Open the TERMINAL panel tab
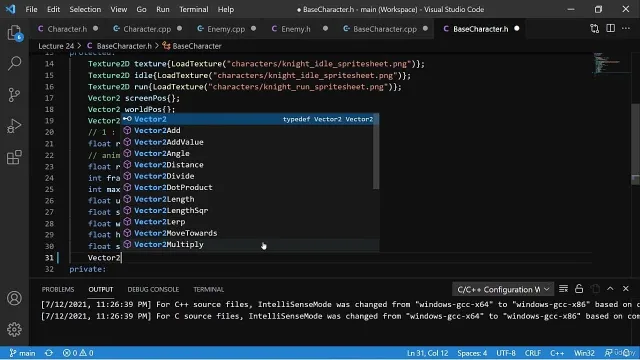This screenshot has width=640, height=360. (x=209, y=289)
